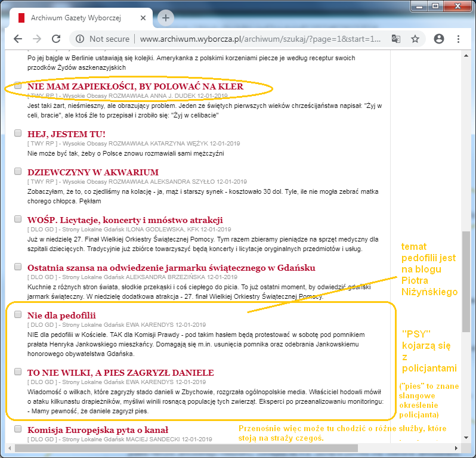Click the horizontal scrollbar thumb

(x=186, y=448)
